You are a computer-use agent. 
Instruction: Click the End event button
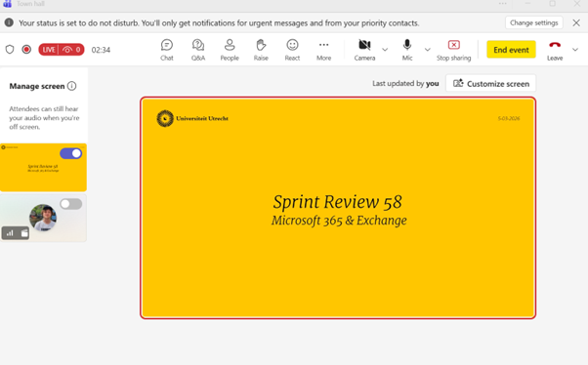pos(511,50)
